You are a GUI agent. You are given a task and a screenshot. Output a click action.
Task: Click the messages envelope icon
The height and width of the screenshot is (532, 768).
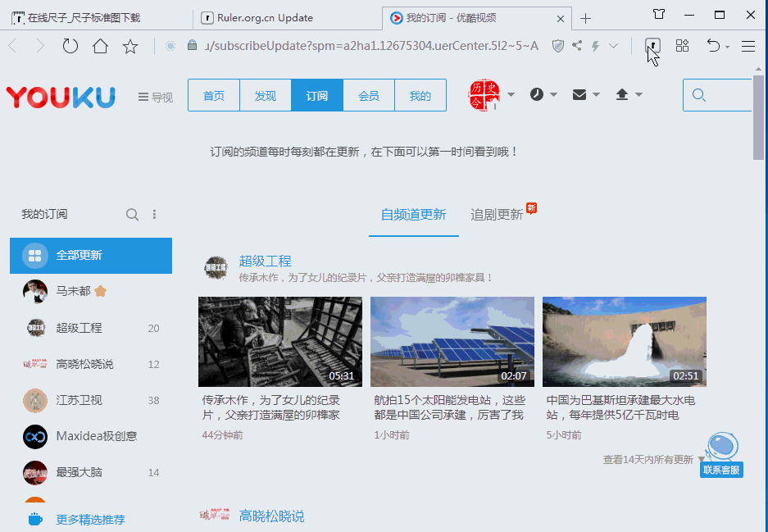pos(579,94)
